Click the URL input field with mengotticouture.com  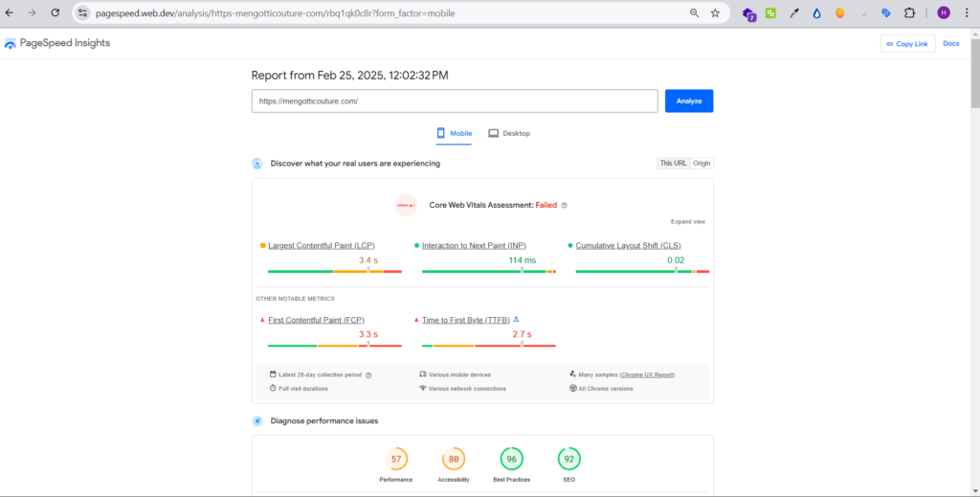click(455, 101)
